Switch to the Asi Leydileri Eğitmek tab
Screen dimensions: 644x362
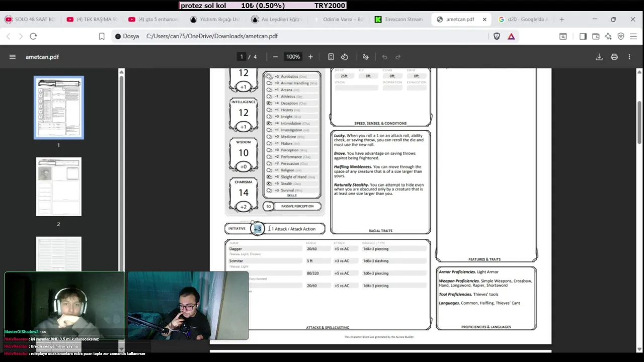[278, 19]
